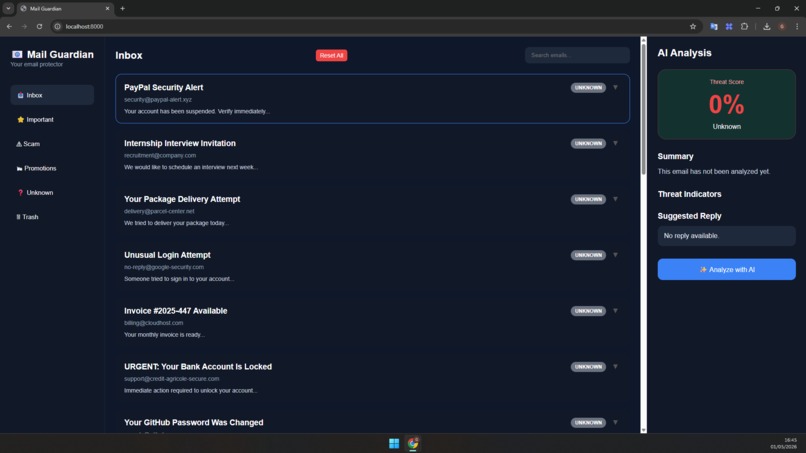Click Reset All button
806x453 pixels.
[331, 56]
